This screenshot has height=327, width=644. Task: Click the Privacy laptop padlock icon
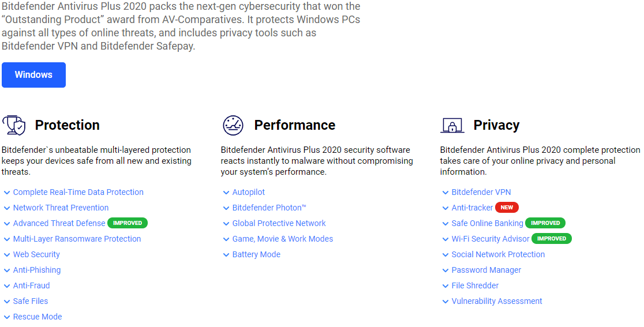452,125
